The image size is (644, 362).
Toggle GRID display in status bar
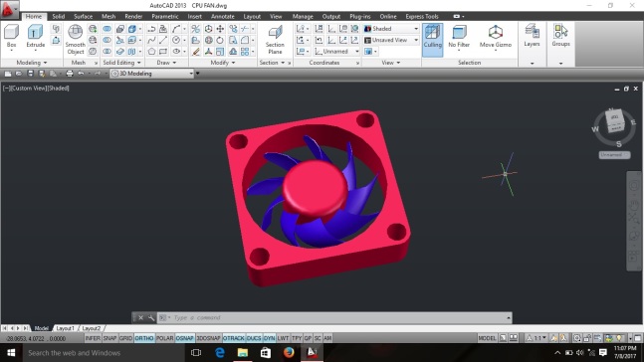tap(125, 338)
